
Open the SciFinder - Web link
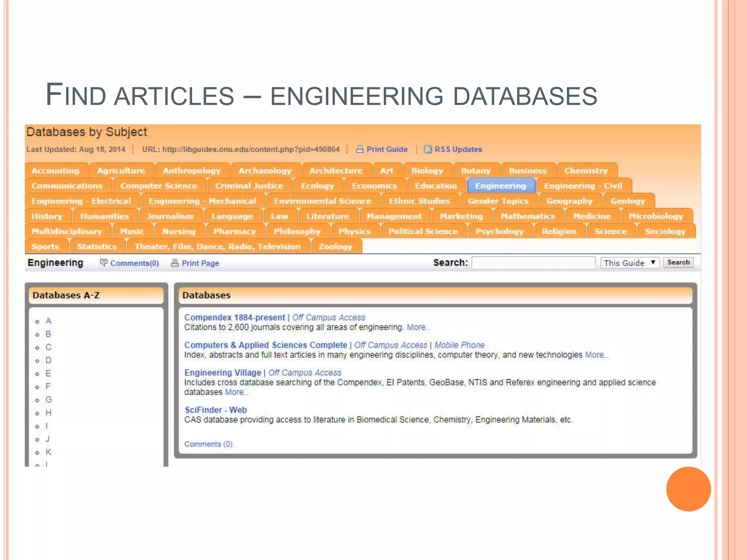click(216, 410)
